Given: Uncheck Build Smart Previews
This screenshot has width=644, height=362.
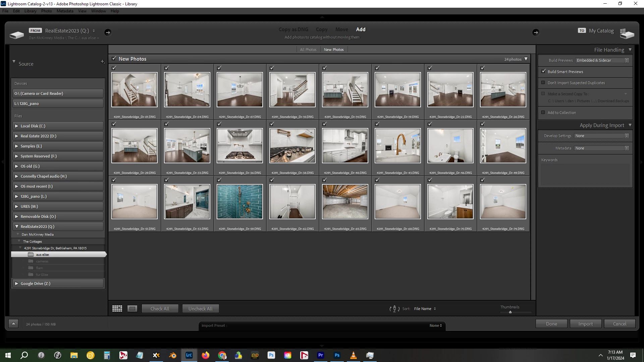Looking at the screenshot, I should pos(543,71).
